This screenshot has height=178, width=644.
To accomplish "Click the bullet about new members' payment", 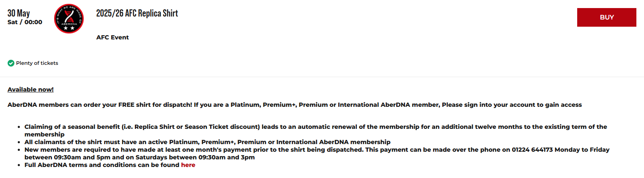I will click(x=317, y=153).
